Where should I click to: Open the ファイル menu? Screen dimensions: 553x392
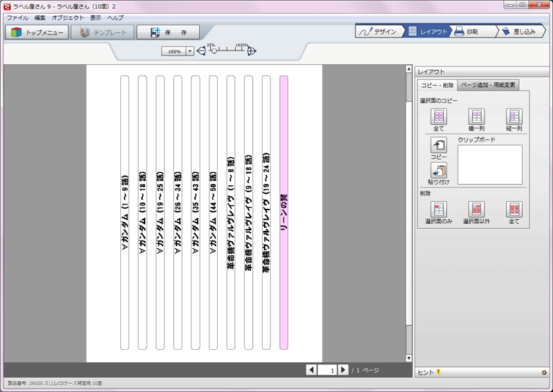pos(18,18)
